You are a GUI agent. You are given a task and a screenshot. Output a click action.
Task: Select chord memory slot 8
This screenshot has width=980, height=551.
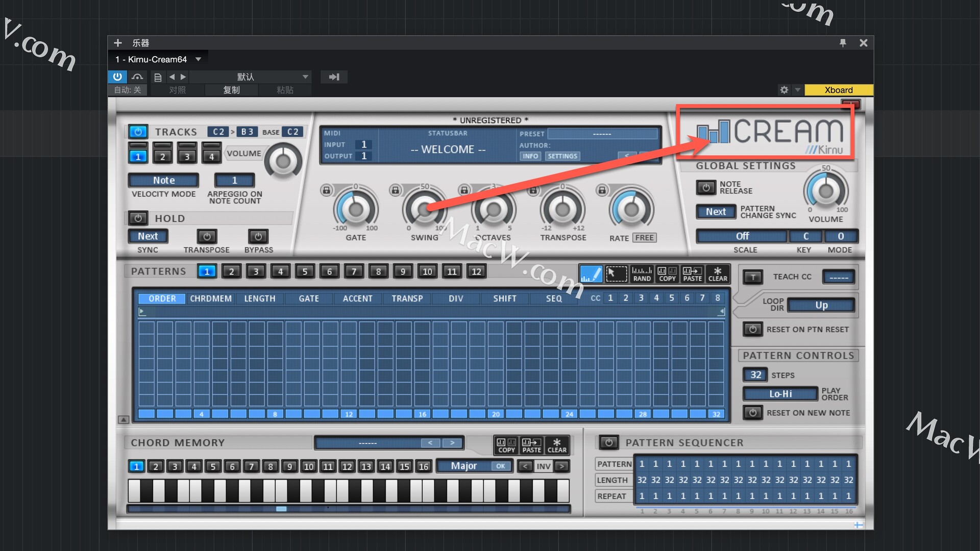[271, 466]
